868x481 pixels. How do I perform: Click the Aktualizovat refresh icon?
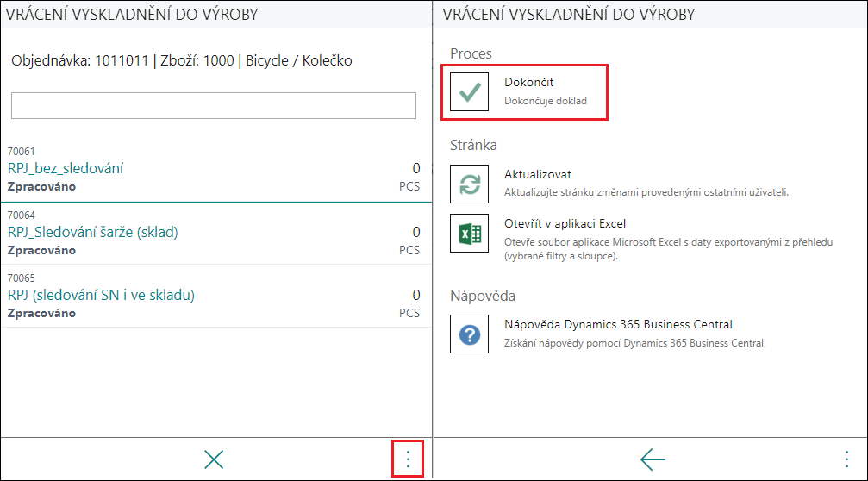(x=469, y=184)
